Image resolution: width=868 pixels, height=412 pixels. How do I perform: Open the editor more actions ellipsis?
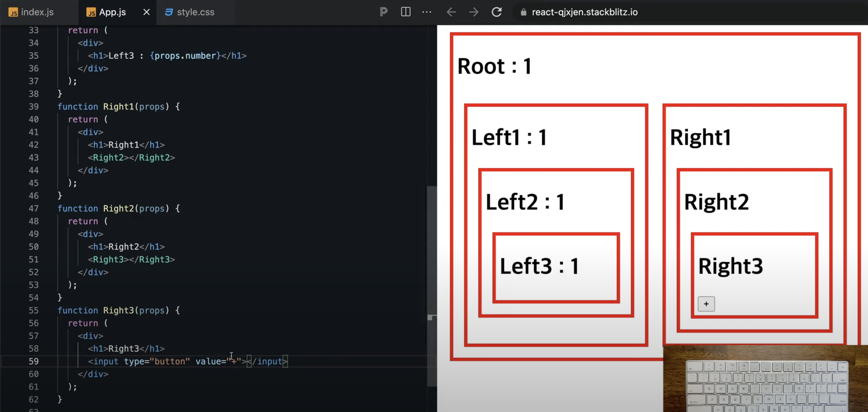426,12
